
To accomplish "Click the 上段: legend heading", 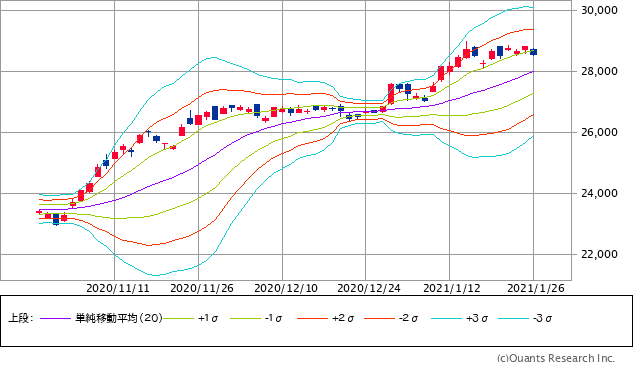I will 20,318.
